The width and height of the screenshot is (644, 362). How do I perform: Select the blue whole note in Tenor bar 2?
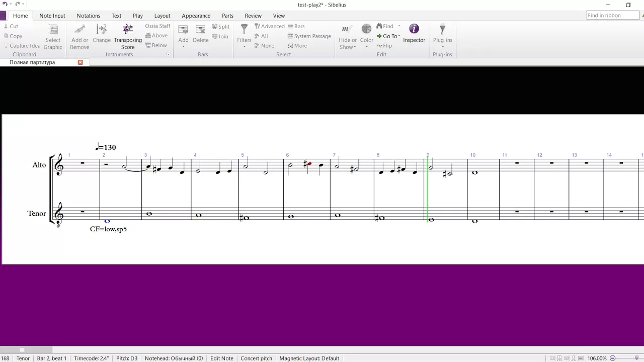pos(107,221)
